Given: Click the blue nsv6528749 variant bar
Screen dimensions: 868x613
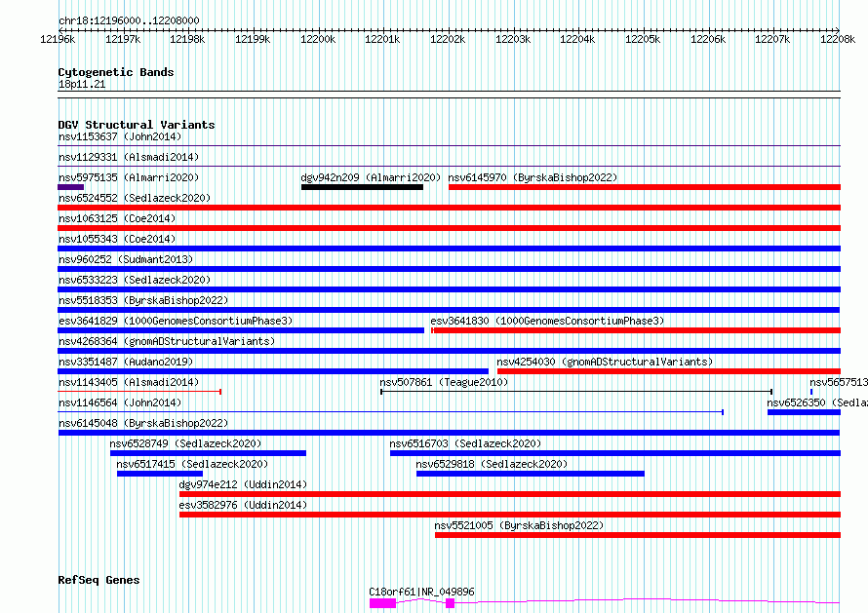Looking at the screenshot, I should [208, 453].
